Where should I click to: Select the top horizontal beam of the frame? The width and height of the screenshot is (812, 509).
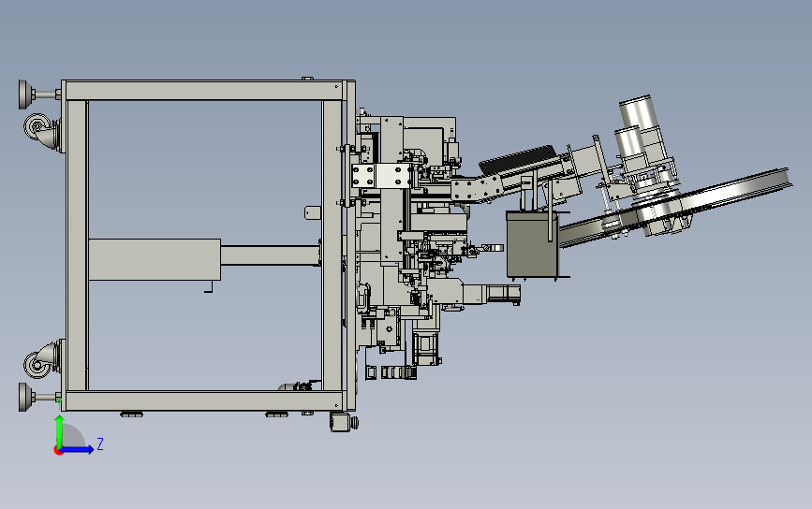click(204, 91)
